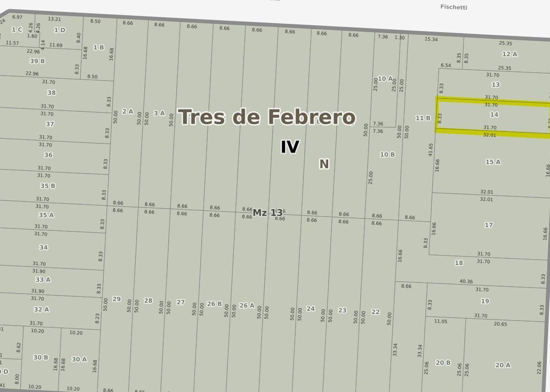Select parcel 26 B
Viewport: 550px width, 392px height.
214,304
